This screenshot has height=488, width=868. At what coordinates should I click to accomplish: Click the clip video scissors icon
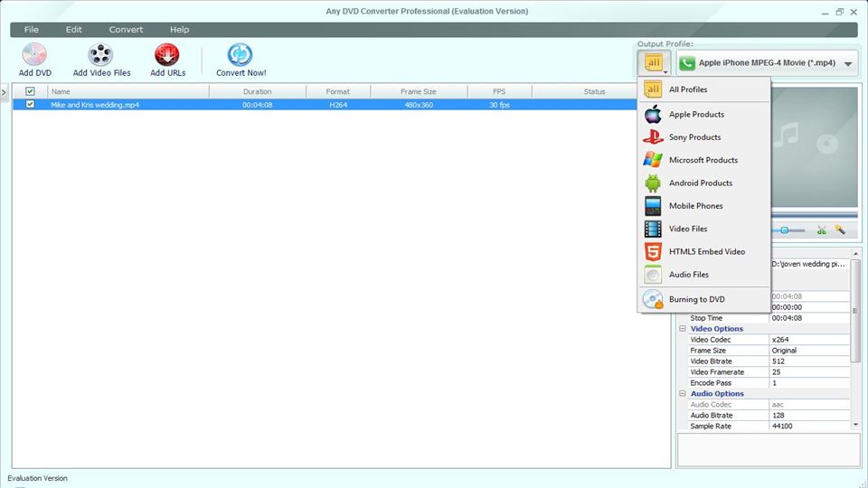point(822,230)
